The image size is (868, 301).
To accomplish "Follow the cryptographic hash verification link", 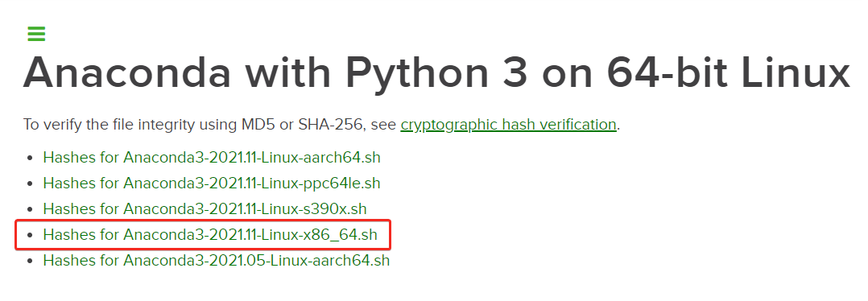I will click(508, 125).
